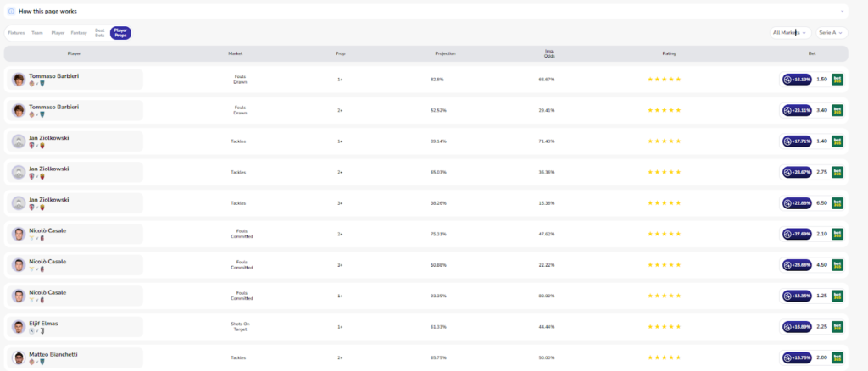The height and width of the screenshot is (371, 868).
Task: Click Matteo Bianchetti player avatar
Action: [x=19, y=357]
